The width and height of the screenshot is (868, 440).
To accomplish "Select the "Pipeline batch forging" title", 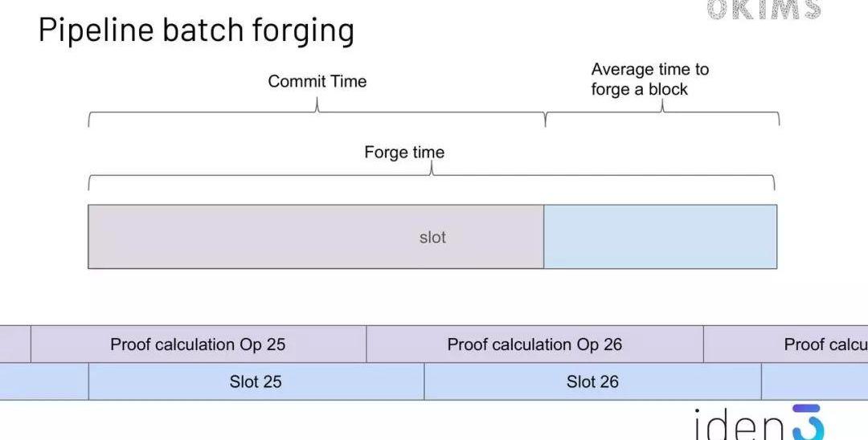I will coord(196,31).
